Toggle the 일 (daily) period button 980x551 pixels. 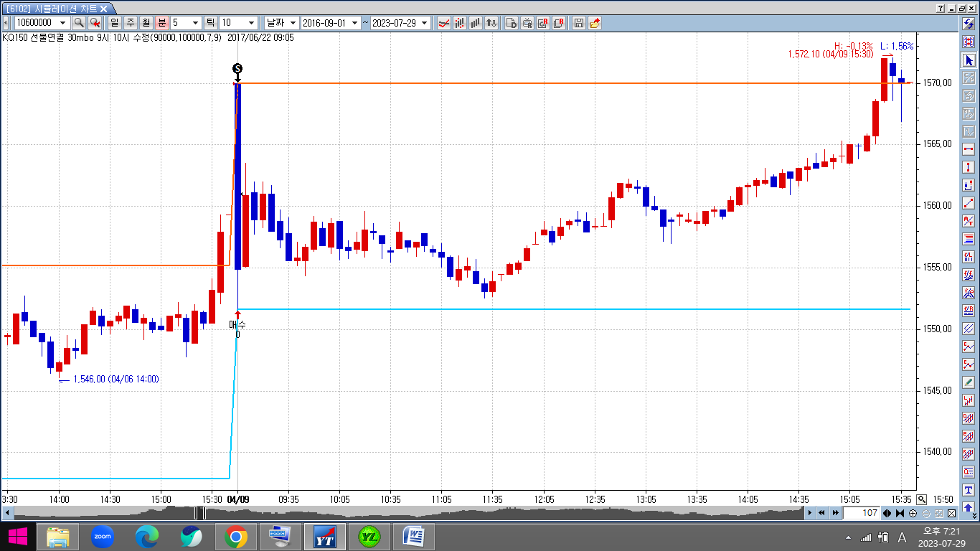(114, 23)
